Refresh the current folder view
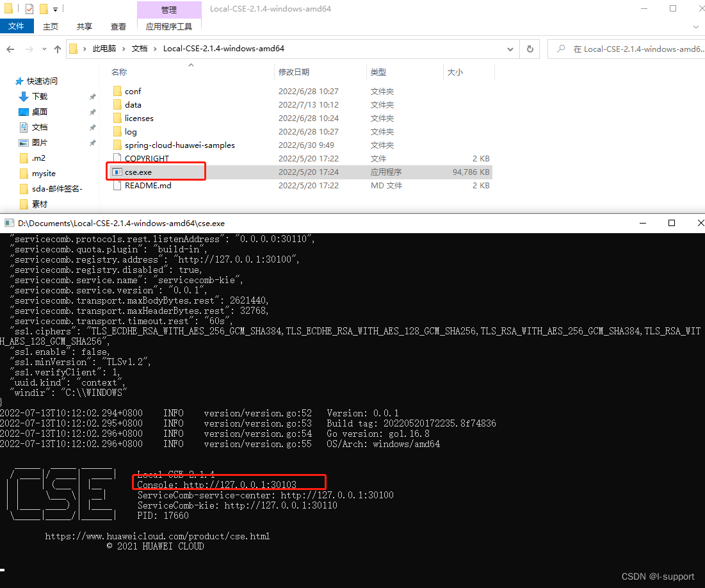The image size is (705, 588). click(530, 49)
